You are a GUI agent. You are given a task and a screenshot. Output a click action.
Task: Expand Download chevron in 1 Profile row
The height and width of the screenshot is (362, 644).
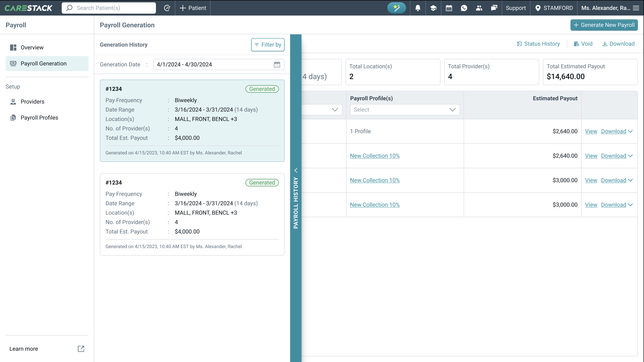(x=630, y=131)
